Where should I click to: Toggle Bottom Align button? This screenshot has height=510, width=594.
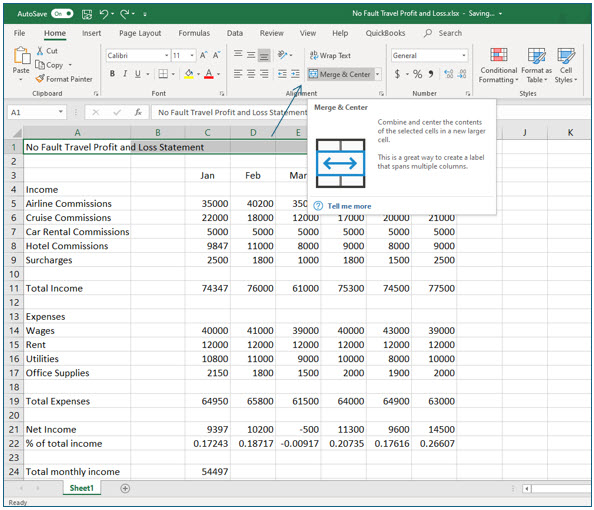[264, 56]
